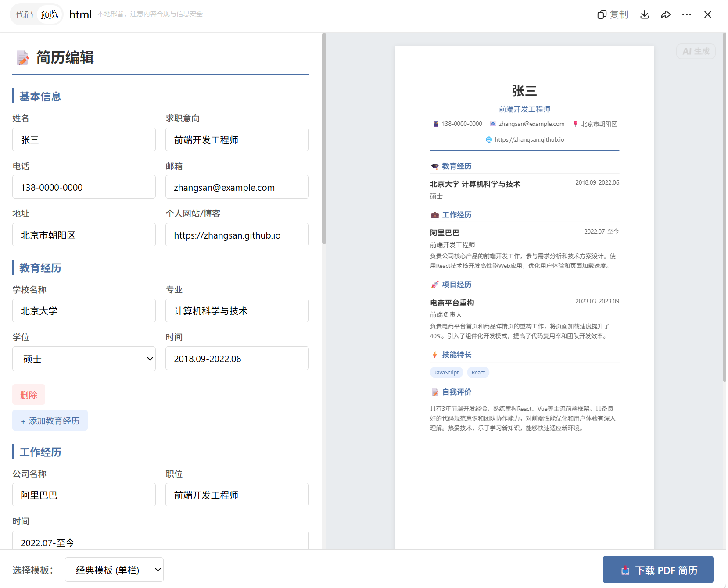Click the email icon in resume preview

click(x=493, y=124)
